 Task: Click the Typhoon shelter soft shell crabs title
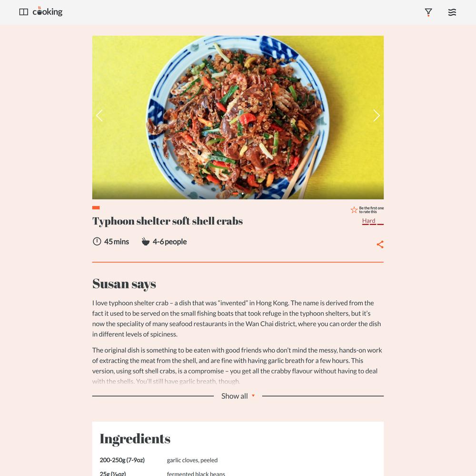(168, 221)
